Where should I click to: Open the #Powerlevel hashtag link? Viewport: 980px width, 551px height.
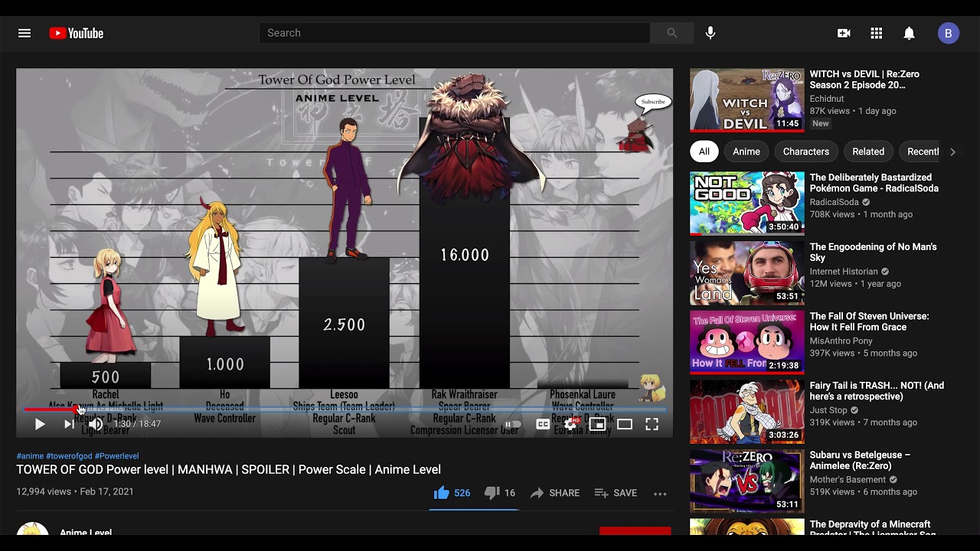116,456
